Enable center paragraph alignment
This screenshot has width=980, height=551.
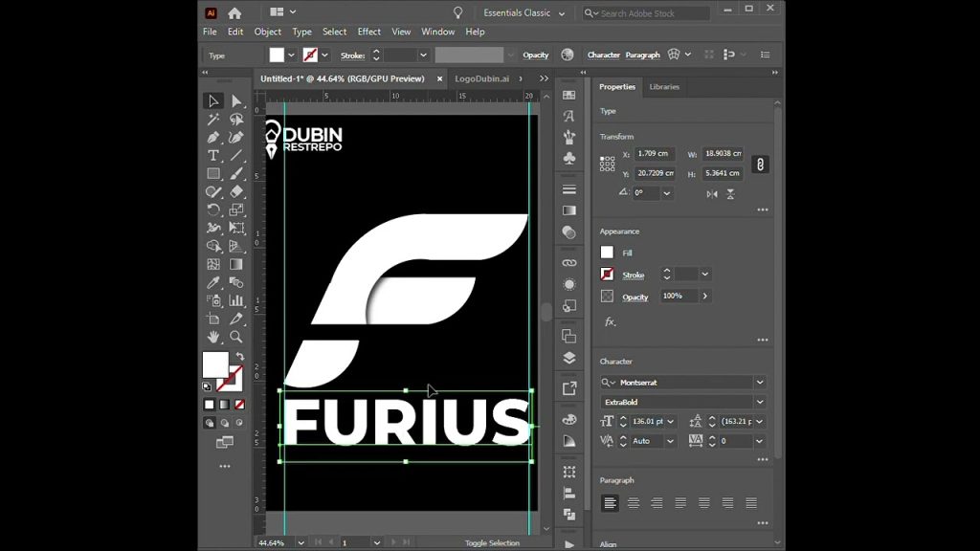click(633, 503)
